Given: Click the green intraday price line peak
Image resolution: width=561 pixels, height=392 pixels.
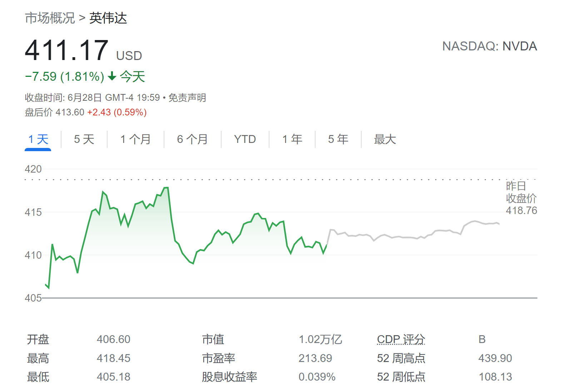Looking at the screenshot, I should coord(166,188).
